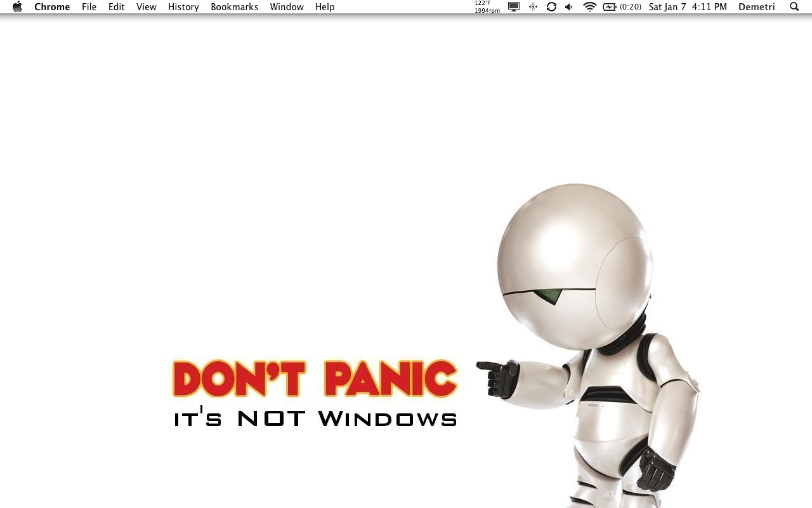
Task: Open the battery status menu
Action: 610,7
